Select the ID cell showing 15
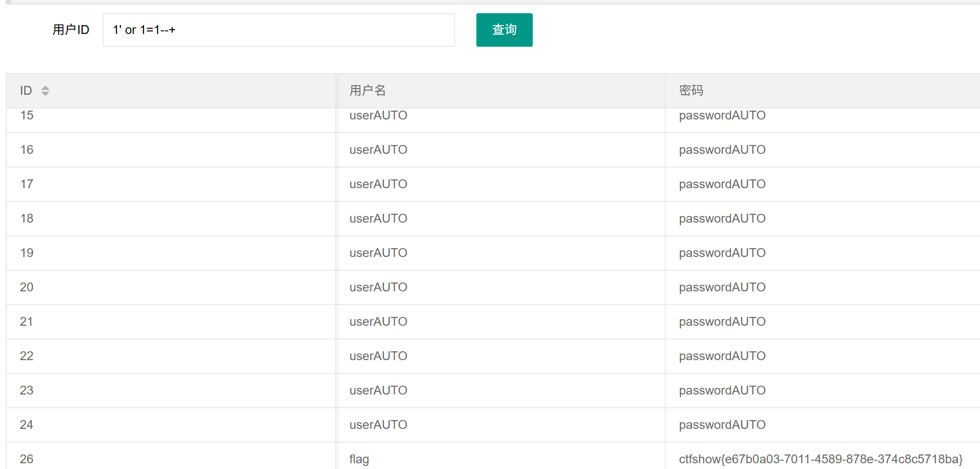Viewport: 980px width, 469px height. pyautogui.click(x=27, y=116)
